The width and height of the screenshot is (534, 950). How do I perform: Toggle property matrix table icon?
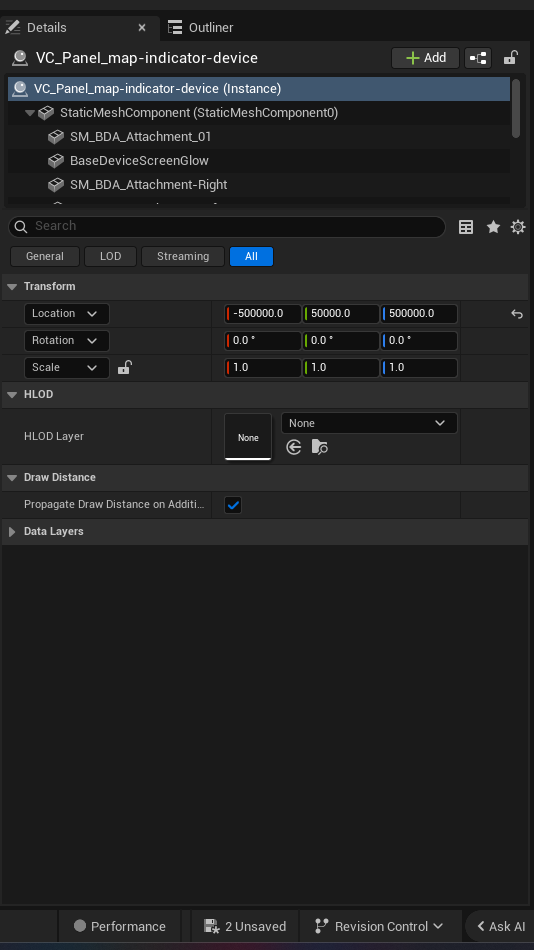tap(466, 227)
